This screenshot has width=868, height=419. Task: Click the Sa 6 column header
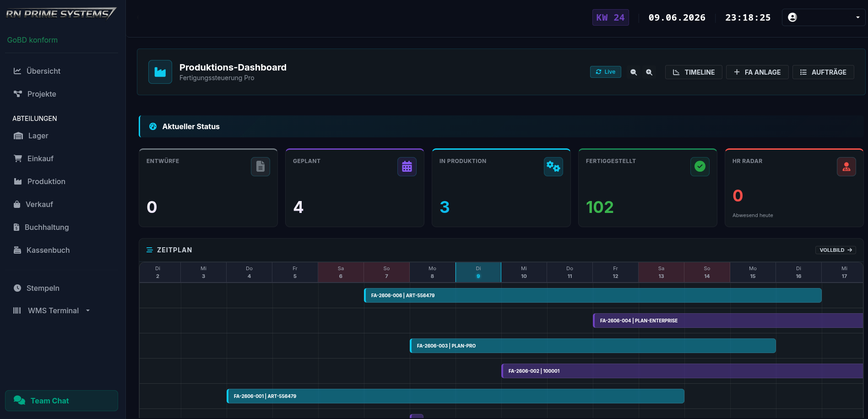(341, 272)
